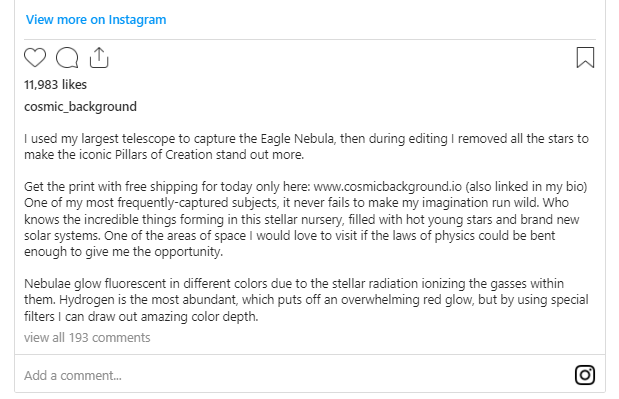Open comments via the speech bubble icon
619x399 pixels.
pyautogui.click(x=67, y=58)
